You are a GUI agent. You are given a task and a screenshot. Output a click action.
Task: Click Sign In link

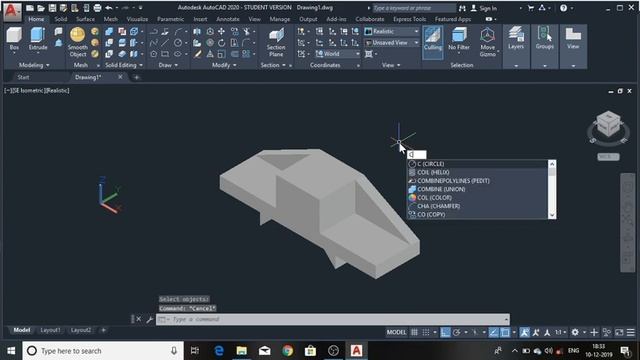[x=484, y=8]
